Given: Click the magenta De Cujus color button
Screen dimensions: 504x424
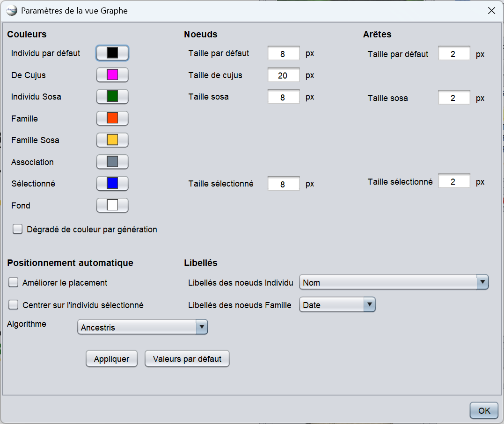Looking at the screenshot, I should point(112,75).
